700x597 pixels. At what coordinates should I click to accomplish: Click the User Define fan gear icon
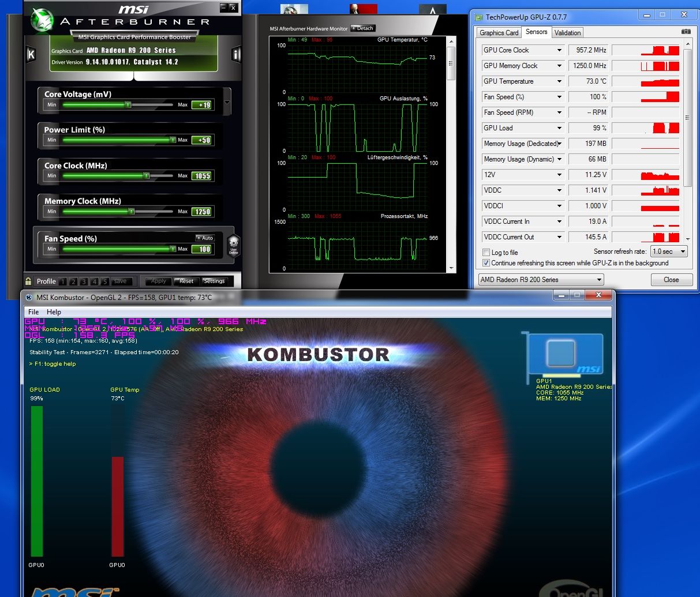(233, 245)
